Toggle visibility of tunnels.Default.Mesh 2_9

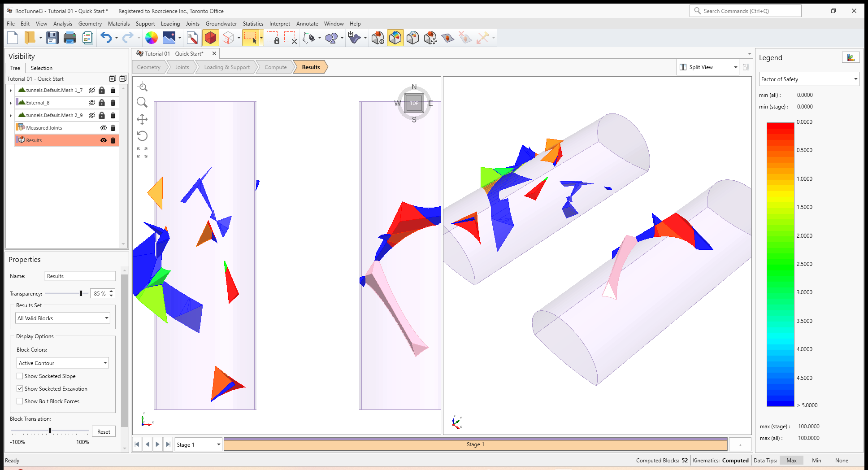click(92, 115)
